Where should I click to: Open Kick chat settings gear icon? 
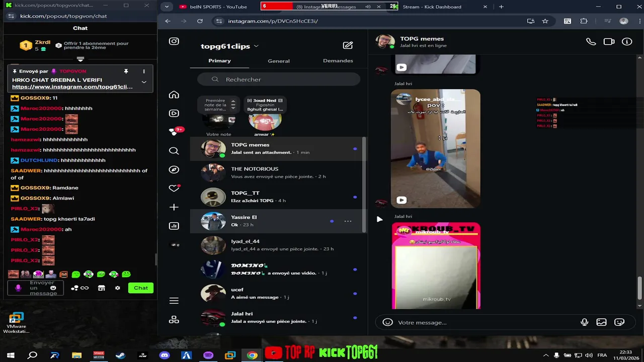click(x=117, y=288)
